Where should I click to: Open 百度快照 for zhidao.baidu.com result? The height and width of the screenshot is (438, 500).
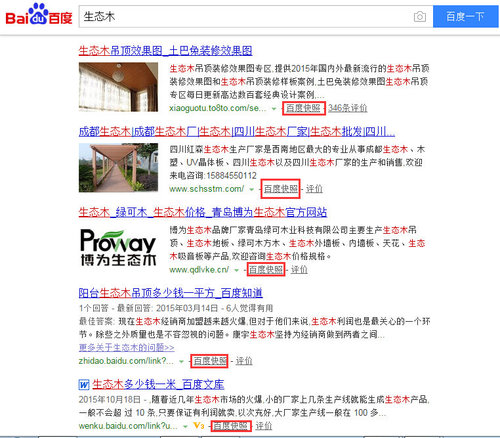pyautogui.click(x=210, y=361)
